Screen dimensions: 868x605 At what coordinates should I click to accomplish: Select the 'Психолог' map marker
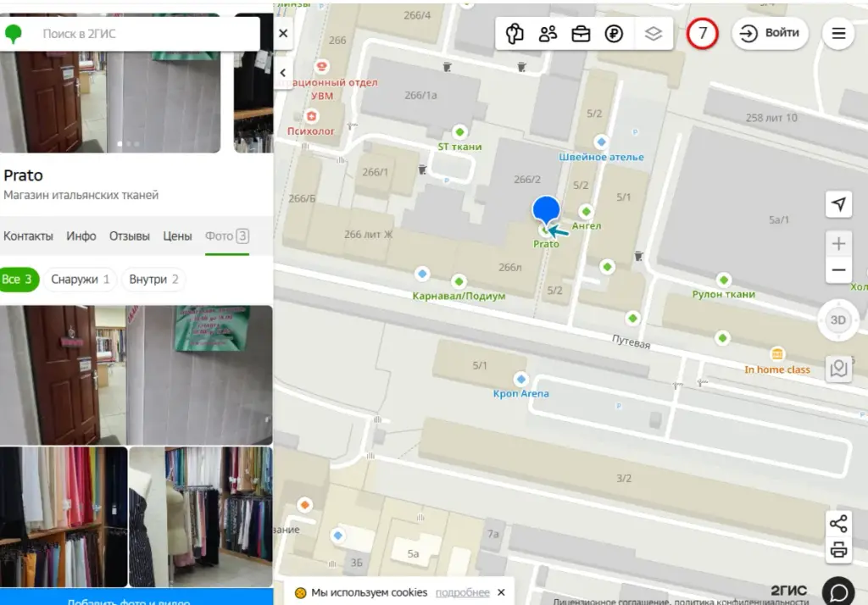(311, 116)
